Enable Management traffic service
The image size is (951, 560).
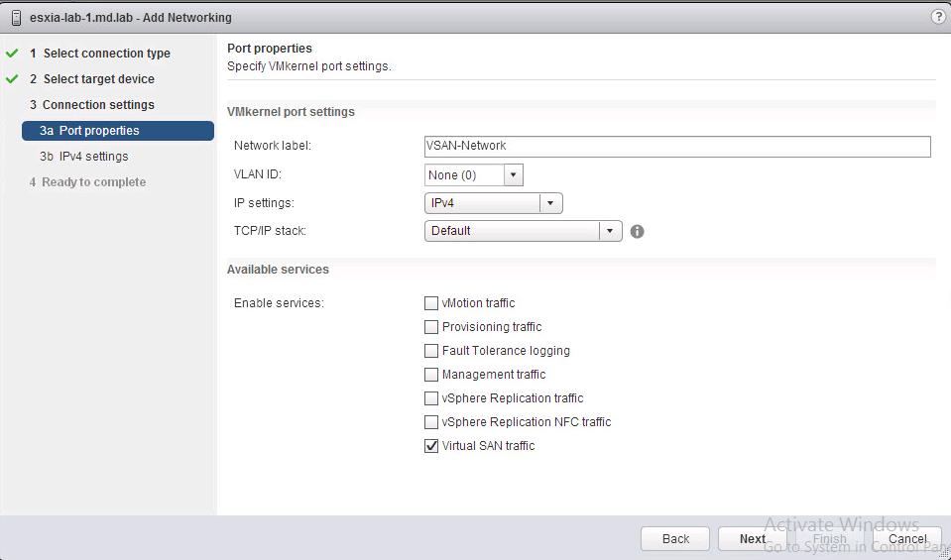click(x=431, y=375)
